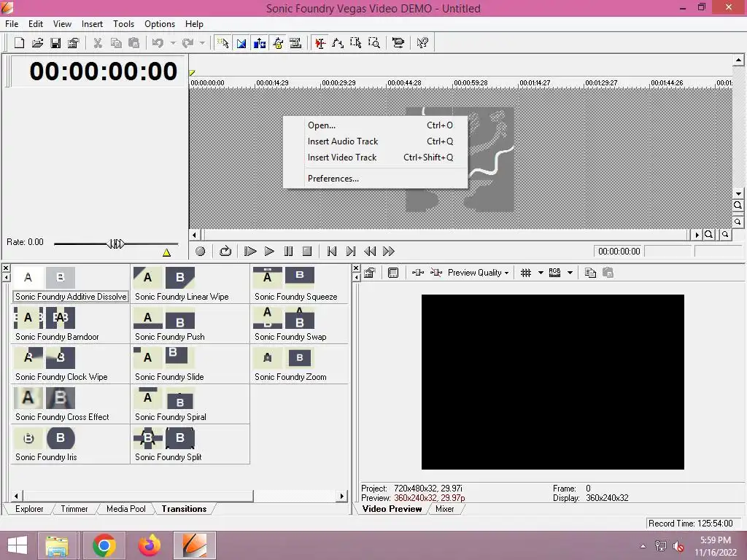Click the Redo arrow icon
747x560 pixels.
pyautogui.click(x=187, y=43)
